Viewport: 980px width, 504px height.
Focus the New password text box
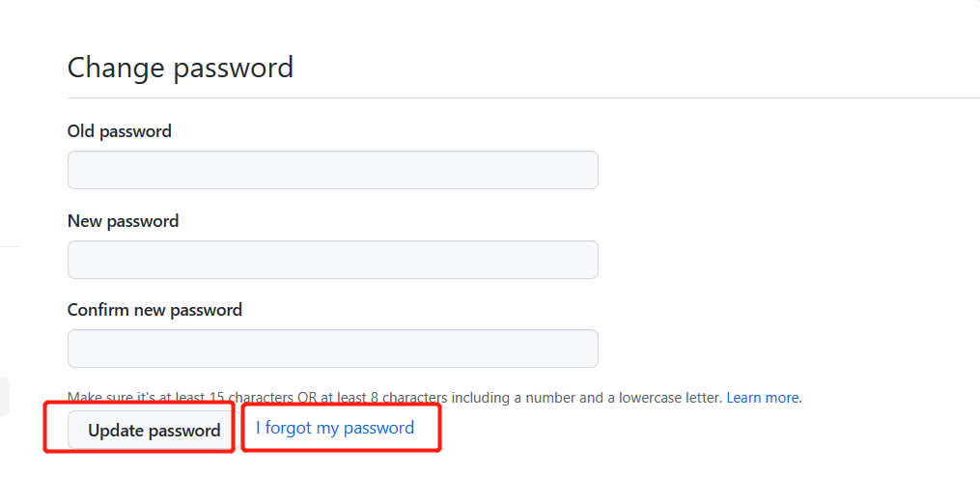pos(332,260)
